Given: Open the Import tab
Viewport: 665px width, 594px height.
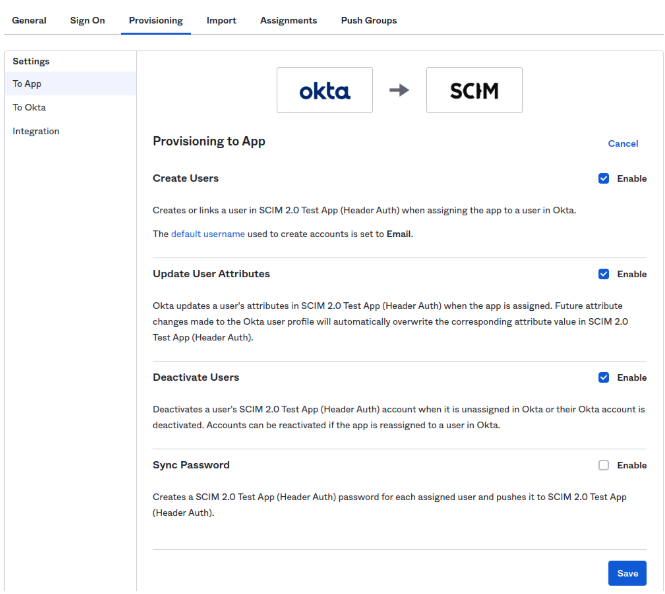Looking at the screenshot, I should click(x=221, y=20).
